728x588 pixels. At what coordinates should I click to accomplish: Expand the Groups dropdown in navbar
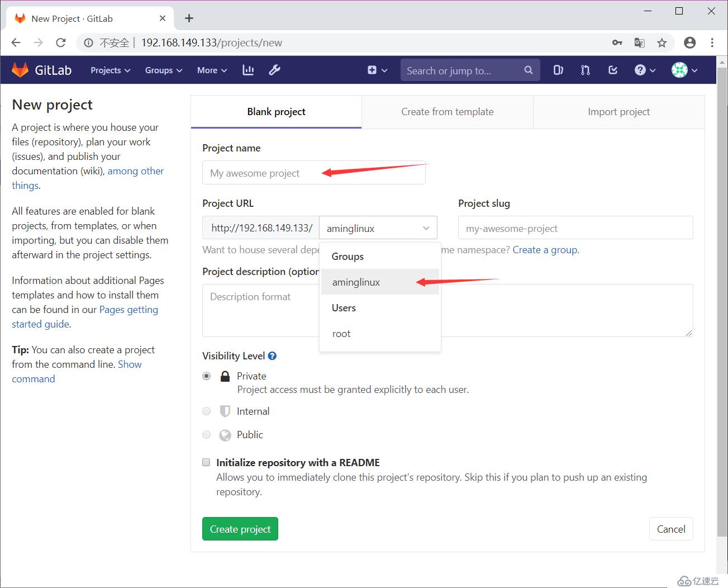[x=164, y=70]
